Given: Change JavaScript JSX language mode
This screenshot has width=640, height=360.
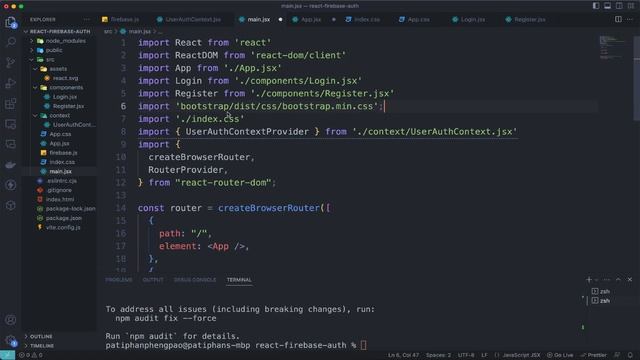Looking at the screenshot, I should coord(521,355).
